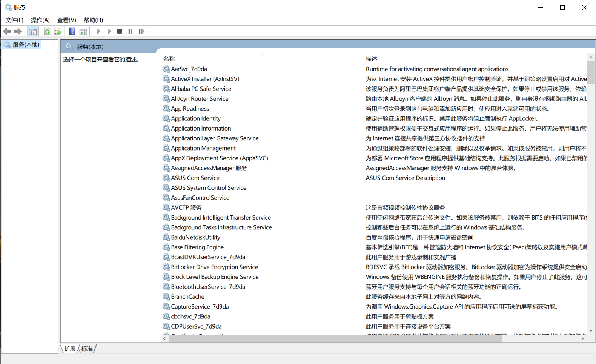Click the gear icon beside BranchCache
Viewport: 596px width, 364px height.
[x=166, y=296]
